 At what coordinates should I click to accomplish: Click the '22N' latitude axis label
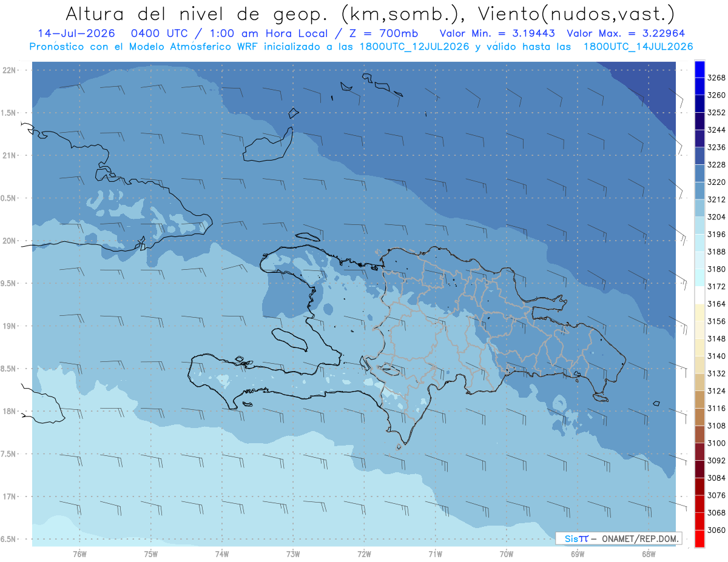[x=9, y=70]
